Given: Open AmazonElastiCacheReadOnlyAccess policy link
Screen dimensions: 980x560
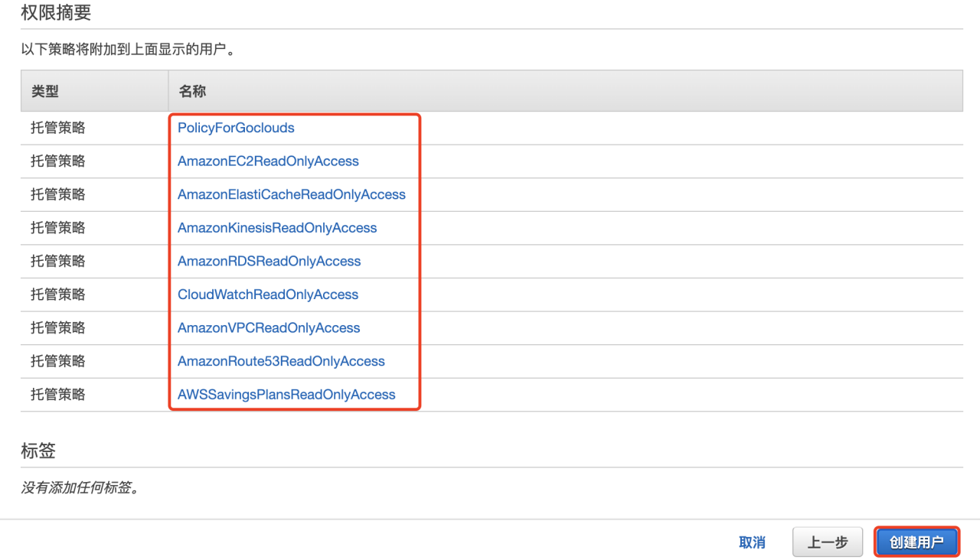Looking at the screenshot, I should [292, 194].
